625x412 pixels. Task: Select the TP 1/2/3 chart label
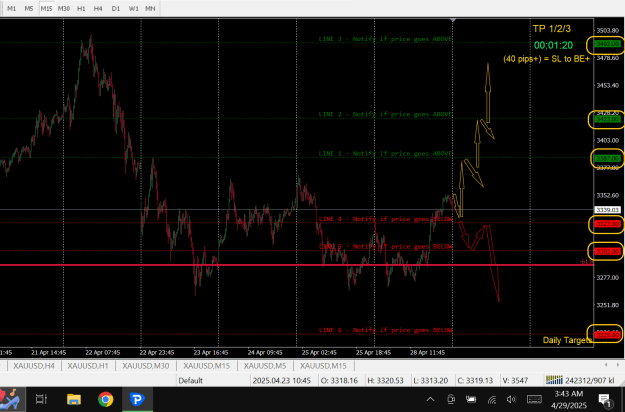pos(552,29)
